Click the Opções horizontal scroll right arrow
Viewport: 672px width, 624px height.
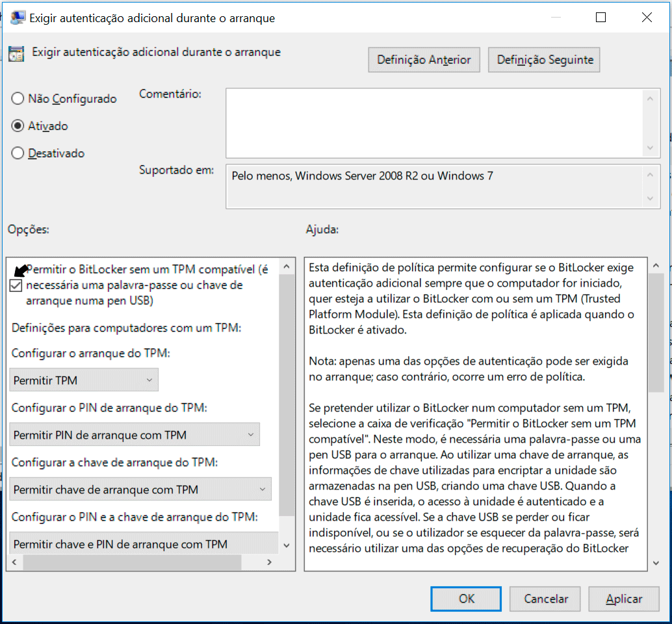click(x=270, y=562)
